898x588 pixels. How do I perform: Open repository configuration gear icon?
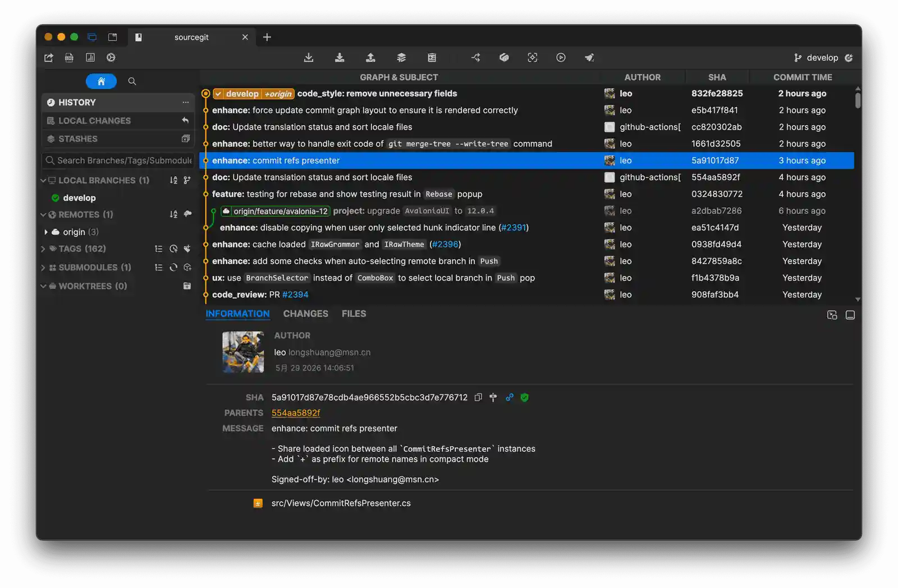(111, 58)
